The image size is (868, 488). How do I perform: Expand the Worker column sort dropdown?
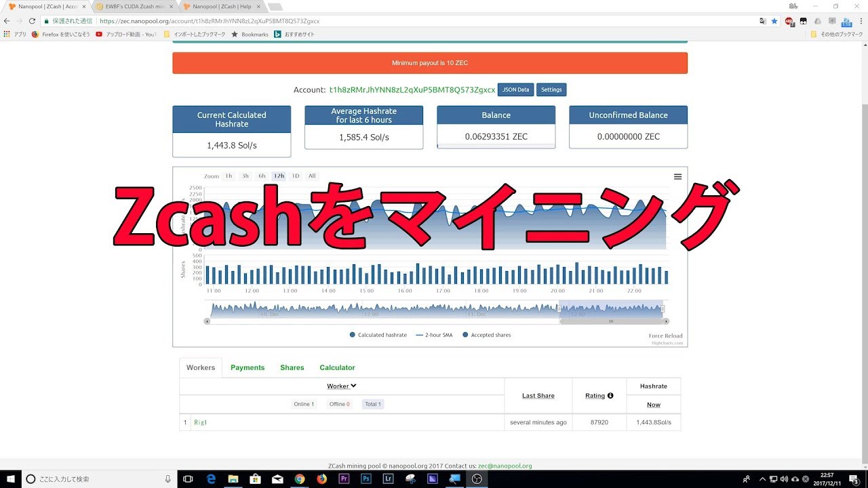point(342,386)
